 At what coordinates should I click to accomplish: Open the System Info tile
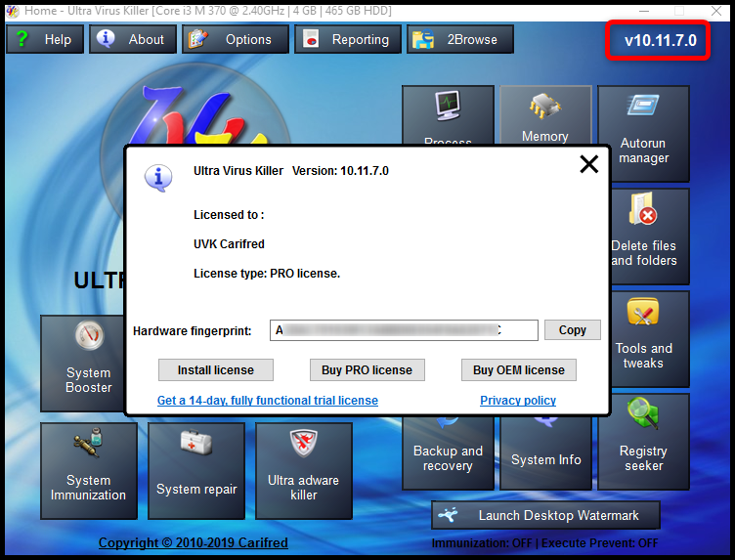[x=545, y=452]
